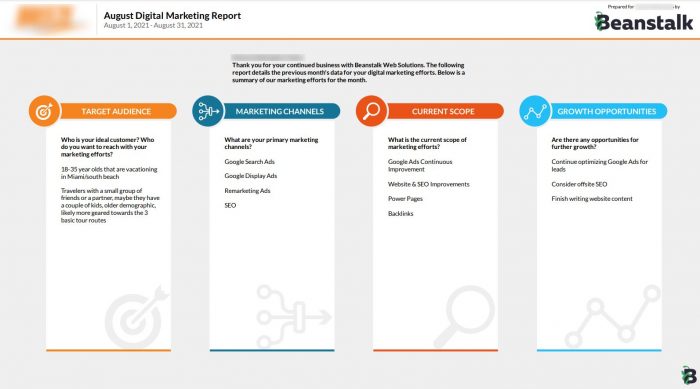Click Consider offsite SEO item
The width and height of the screenshot is (700, 389).
coord(579,184)
